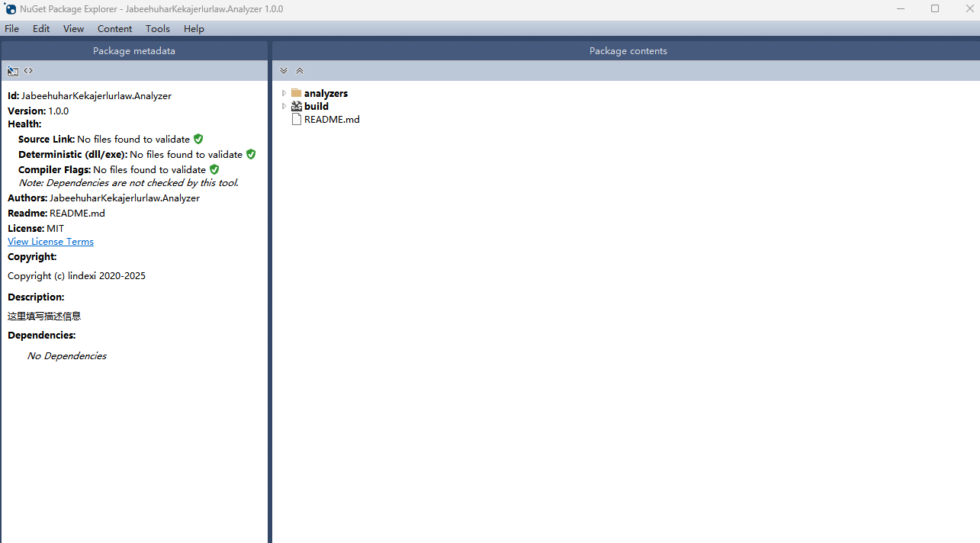Select the analyzers tree item label

326,93
